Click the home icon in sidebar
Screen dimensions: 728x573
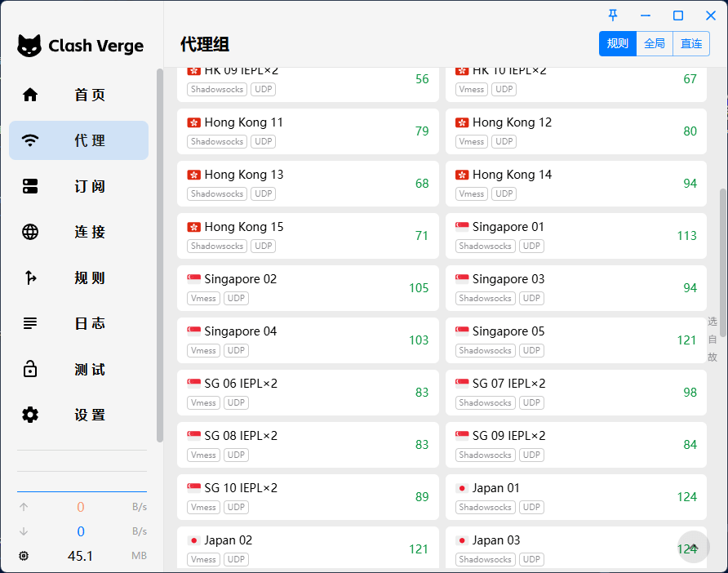click(x=30, y=95)
